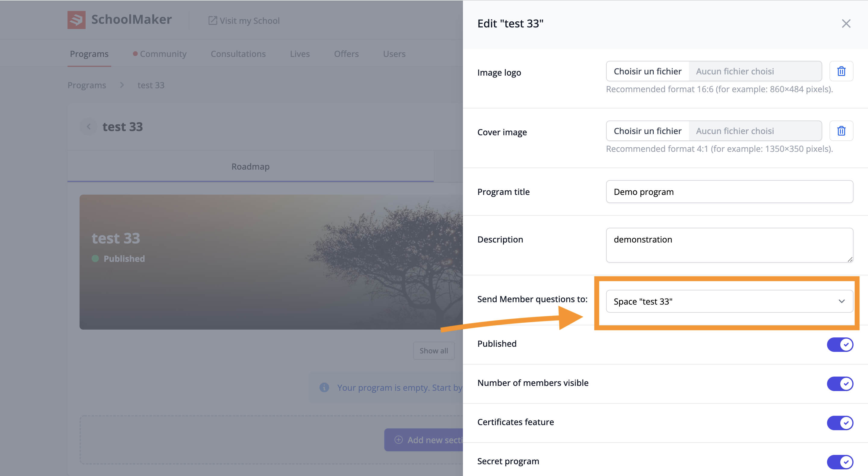Click "Aucun fichier choisi" text for Cover image
868x476 pixels.
tap(735, 131)
